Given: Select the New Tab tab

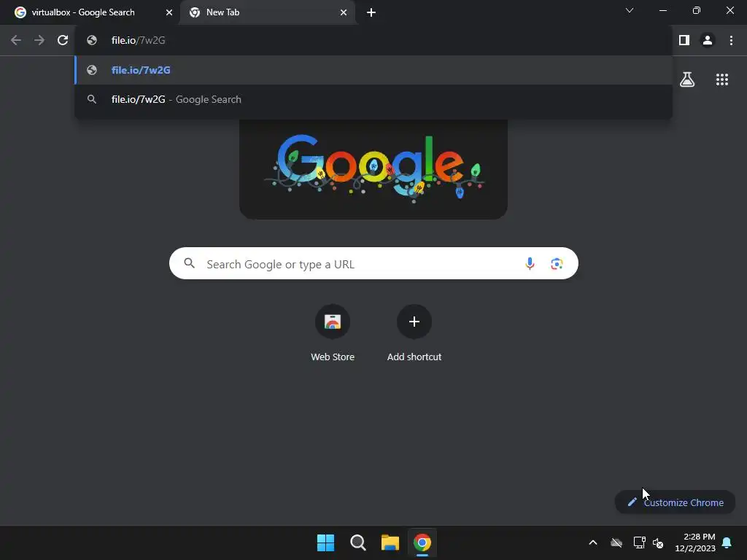Looking at the screenshot, I should tap(268, 12).
